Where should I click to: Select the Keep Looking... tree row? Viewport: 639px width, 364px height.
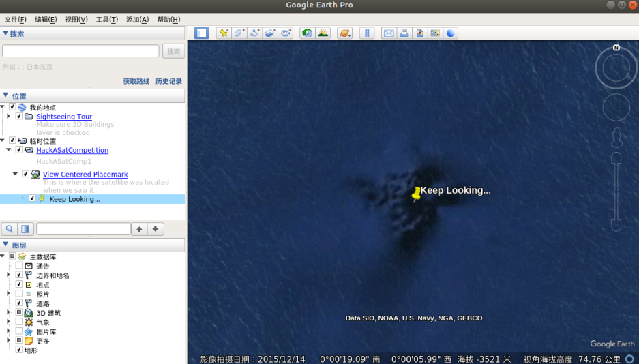[x=93, y=199]
